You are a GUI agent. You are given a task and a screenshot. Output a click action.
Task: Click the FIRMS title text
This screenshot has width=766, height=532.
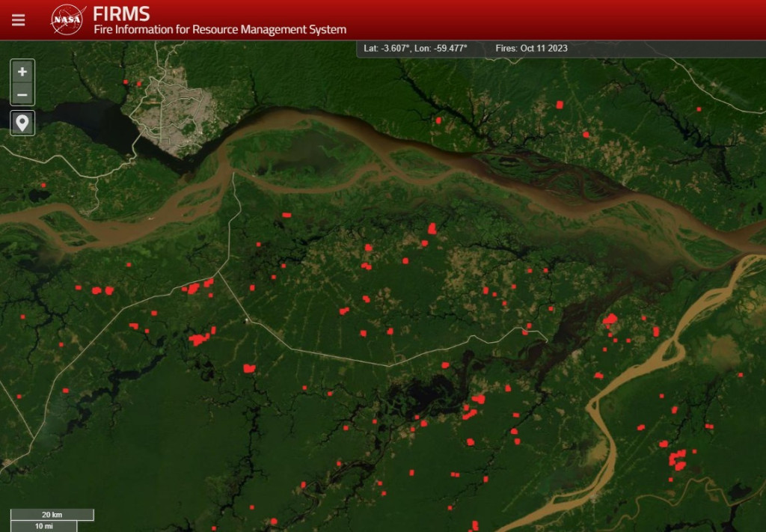coord(121,13)
